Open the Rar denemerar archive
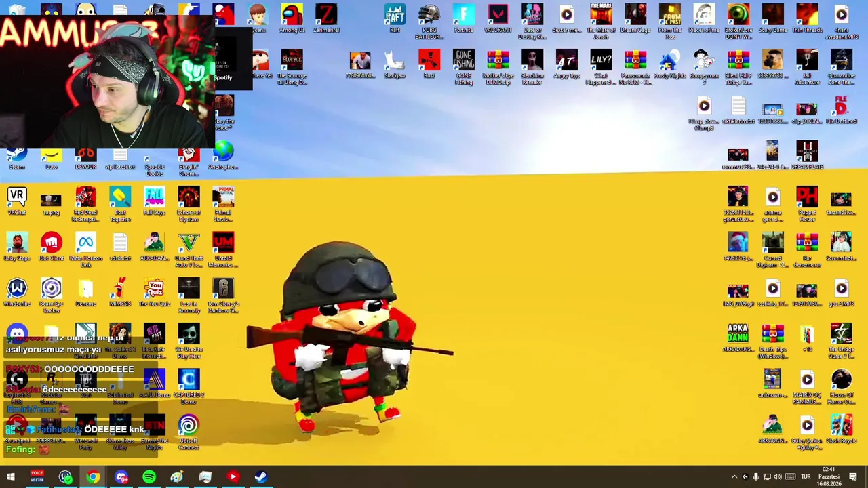Viewport: 868px width, 488px height. click(807, 249)
